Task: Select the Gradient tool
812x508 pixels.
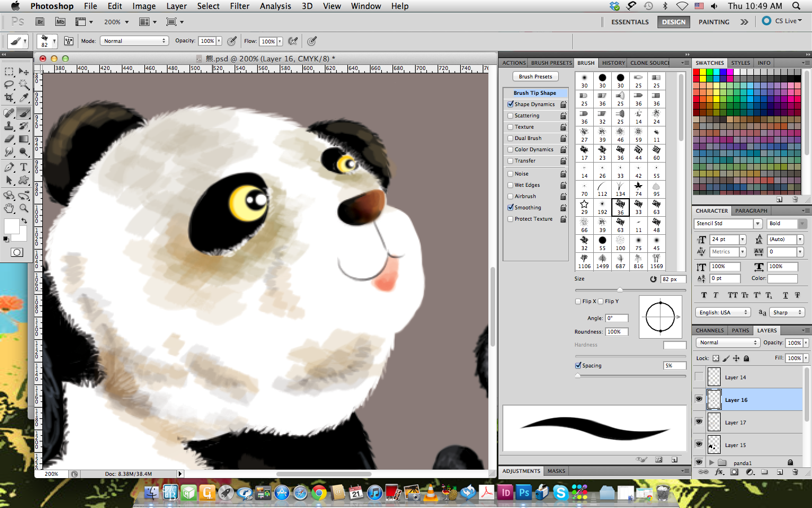Action: pos(24,139)
